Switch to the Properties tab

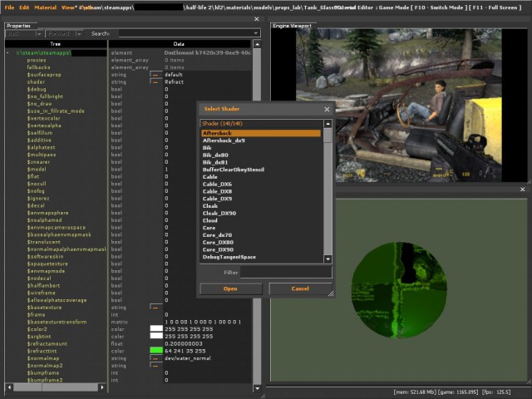[x=18, y=26]
